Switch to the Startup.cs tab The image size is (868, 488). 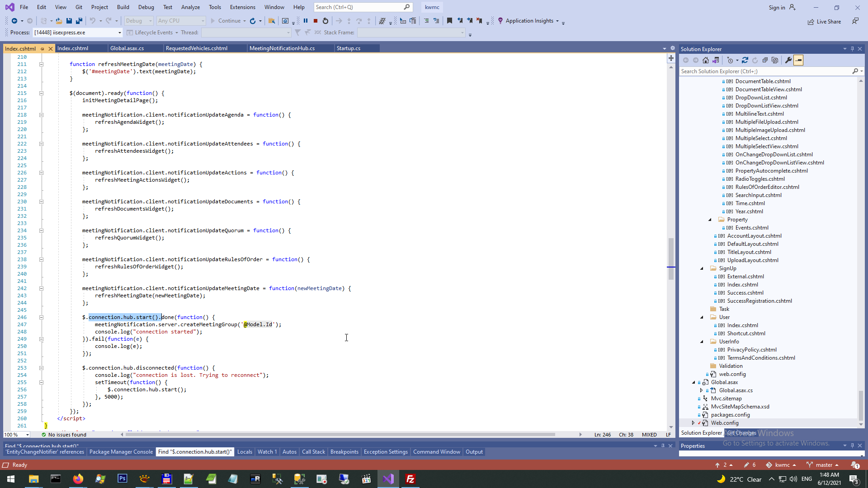click(348, 48)
